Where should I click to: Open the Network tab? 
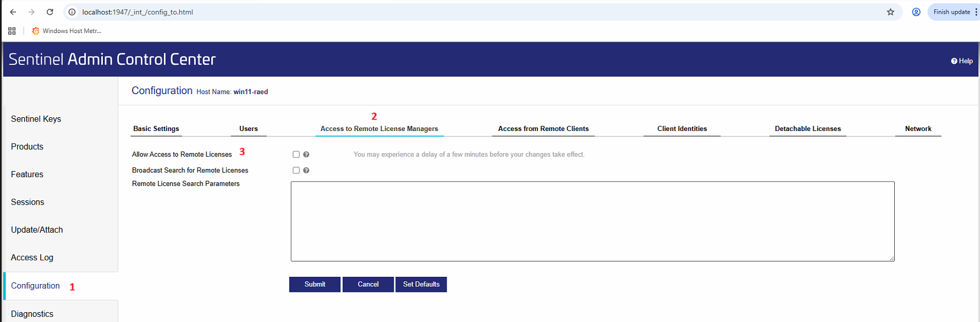coord(918,129)
